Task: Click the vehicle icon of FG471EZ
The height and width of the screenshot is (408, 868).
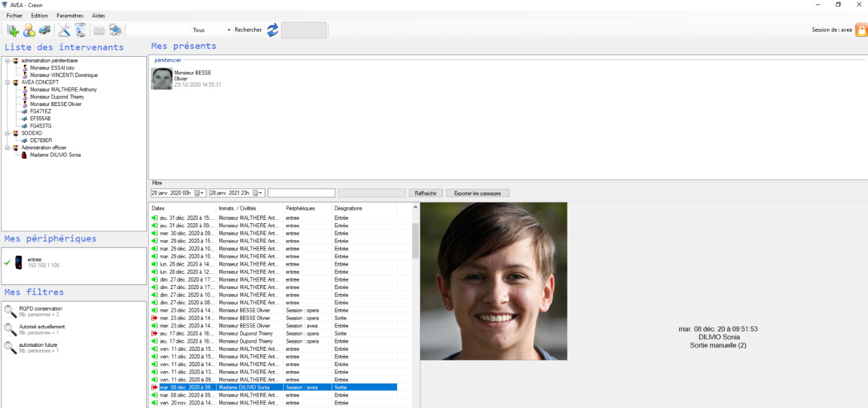Action: (x=25, y=112)
